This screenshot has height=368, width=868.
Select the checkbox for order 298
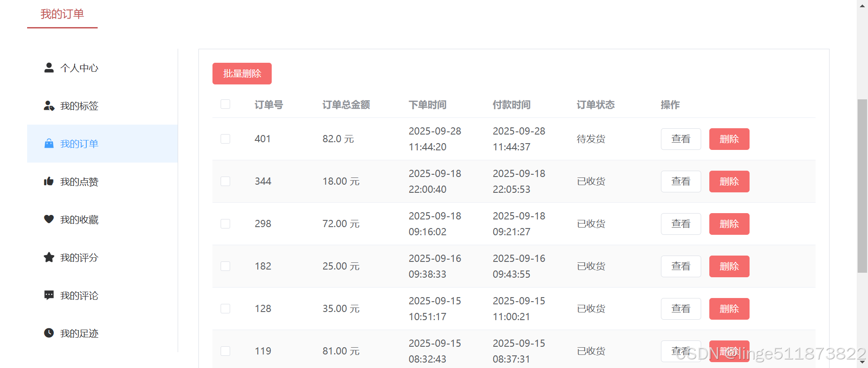pyautogui.click(x=225, y=224)
